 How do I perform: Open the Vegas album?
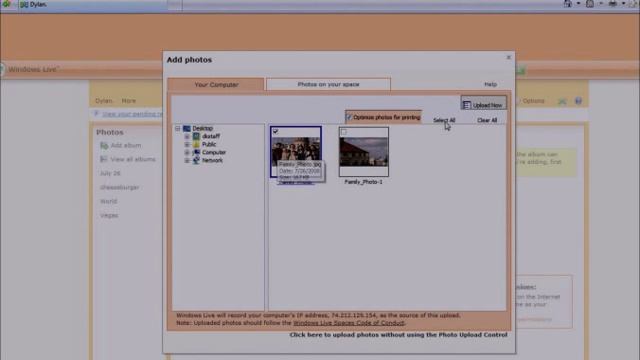109,215
